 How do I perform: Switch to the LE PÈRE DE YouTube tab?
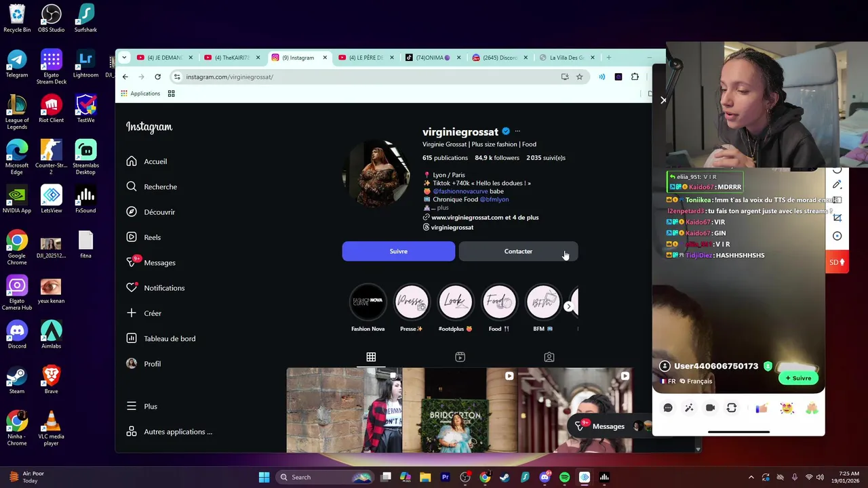(366, 58)
